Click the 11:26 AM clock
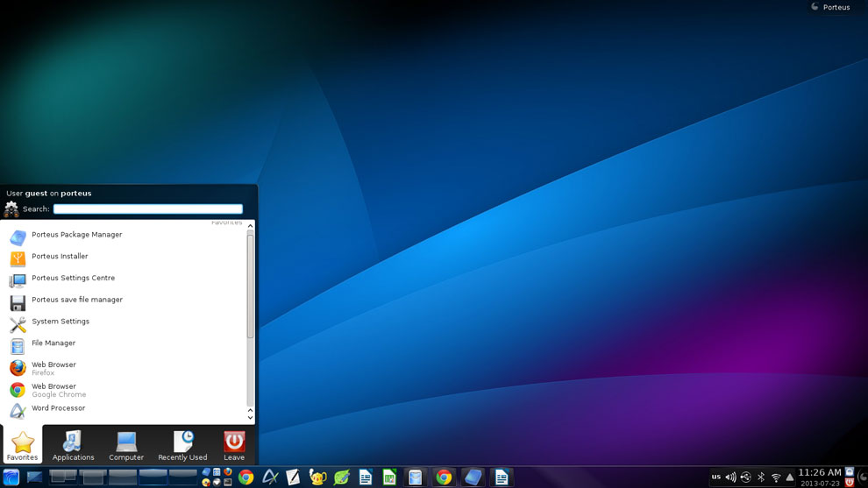This screenshot has height=488, width=868. tap(820, 472)
